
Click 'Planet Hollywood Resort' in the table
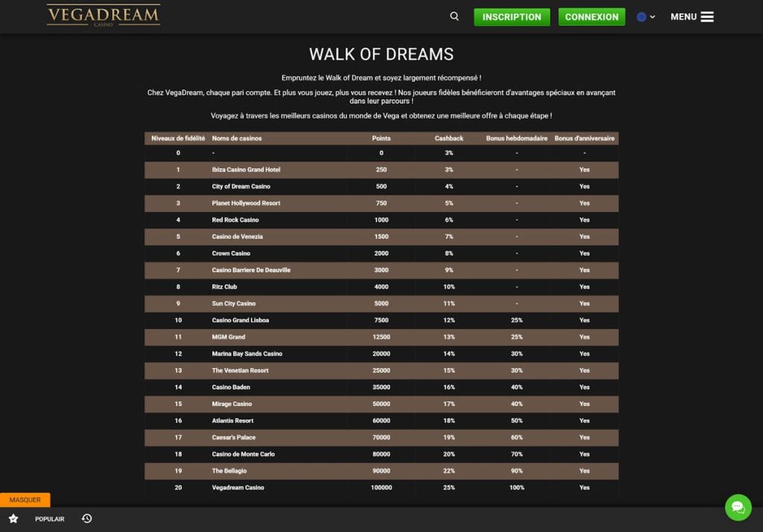click(246, 203)
